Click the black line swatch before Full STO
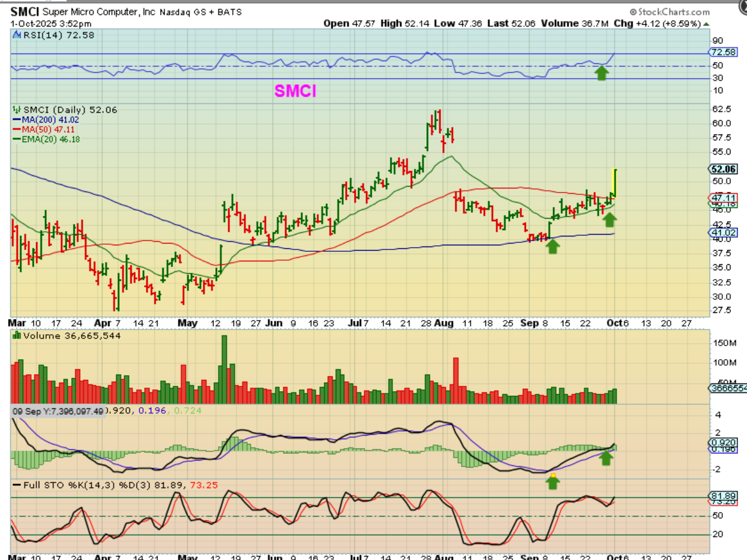Image resolution: width=747 pixels, height=560 pixels. coord(15,485)
